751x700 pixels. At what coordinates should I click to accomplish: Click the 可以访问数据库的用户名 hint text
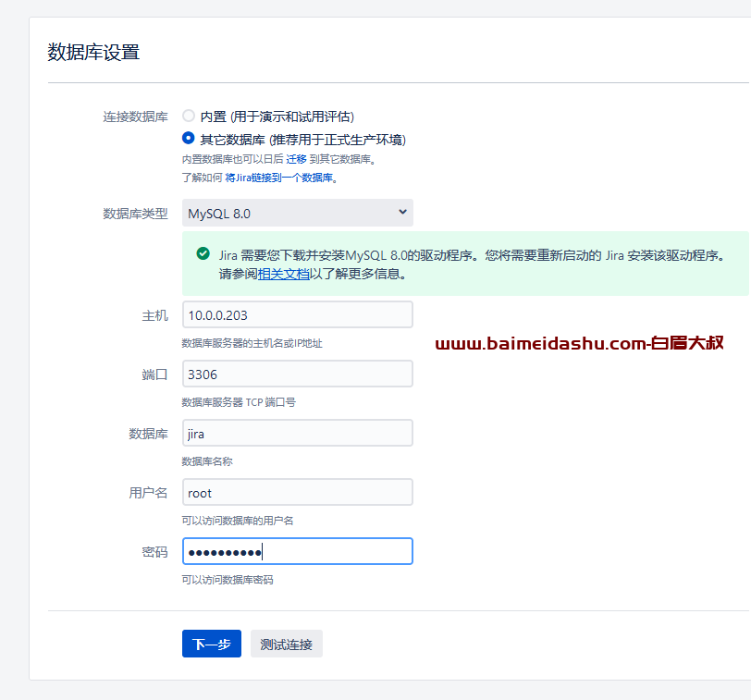(x=238, y=521)
